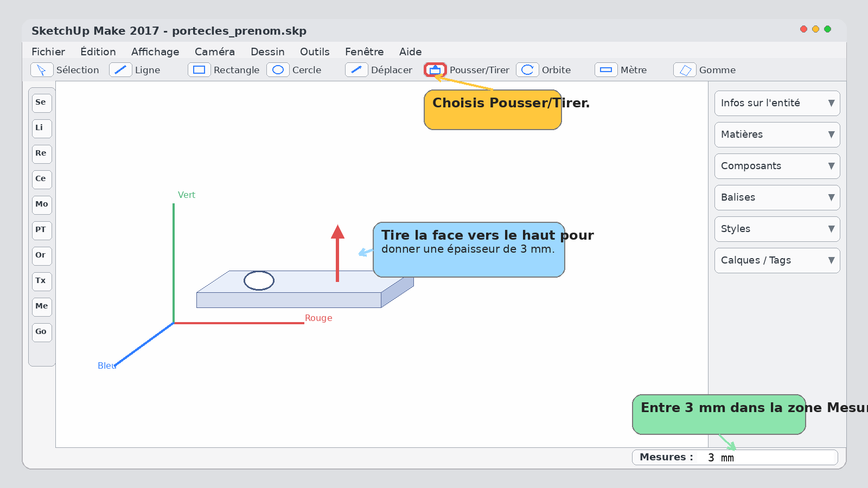868x488 pixels.
Task: Pick the Gomme eraser tool icon
Action: 685,70
